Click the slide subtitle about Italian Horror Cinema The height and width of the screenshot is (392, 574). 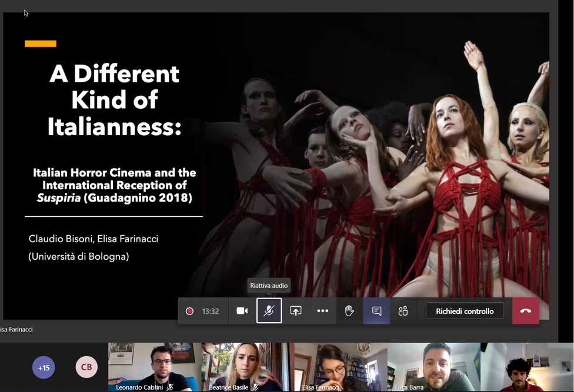click(115, 185)
